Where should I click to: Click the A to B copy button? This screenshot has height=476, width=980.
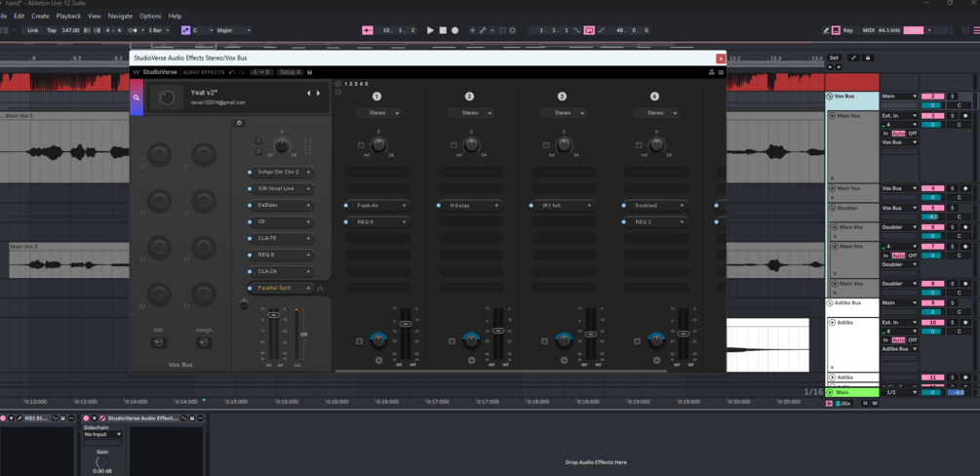[x=260, y=72]
